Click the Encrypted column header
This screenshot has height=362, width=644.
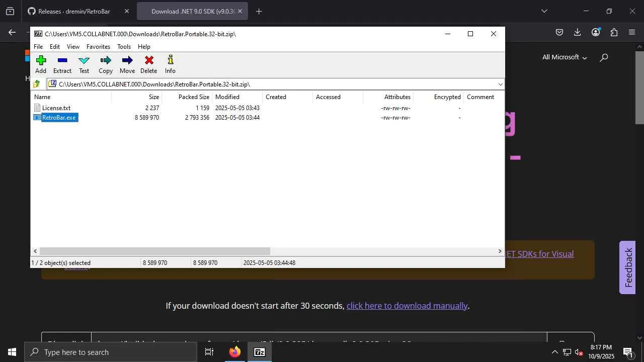[438, 97]
